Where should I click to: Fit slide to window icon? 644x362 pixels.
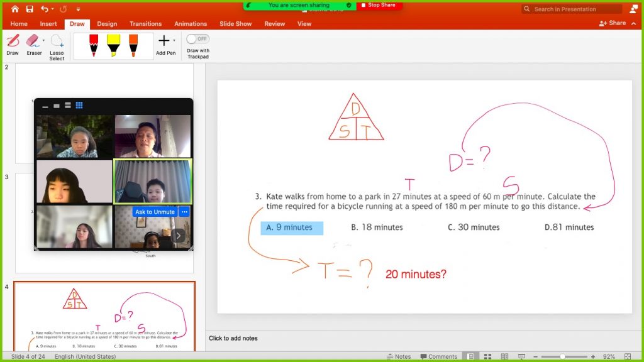[x=627, y=356]
